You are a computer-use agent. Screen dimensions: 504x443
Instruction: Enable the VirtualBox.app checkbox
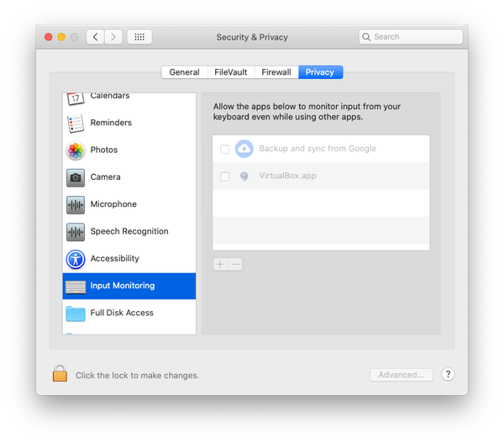pos(224,177)
